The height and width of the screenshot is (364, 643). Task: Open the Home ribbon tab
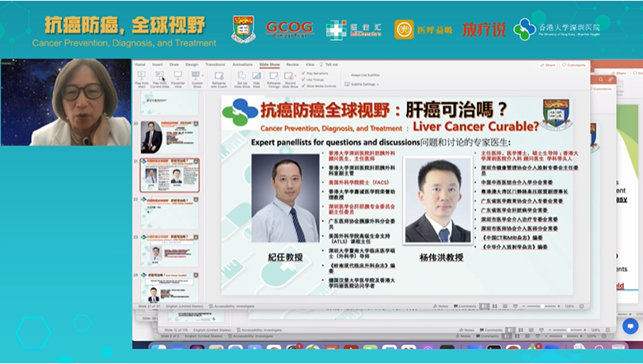[x=140, y=64]
